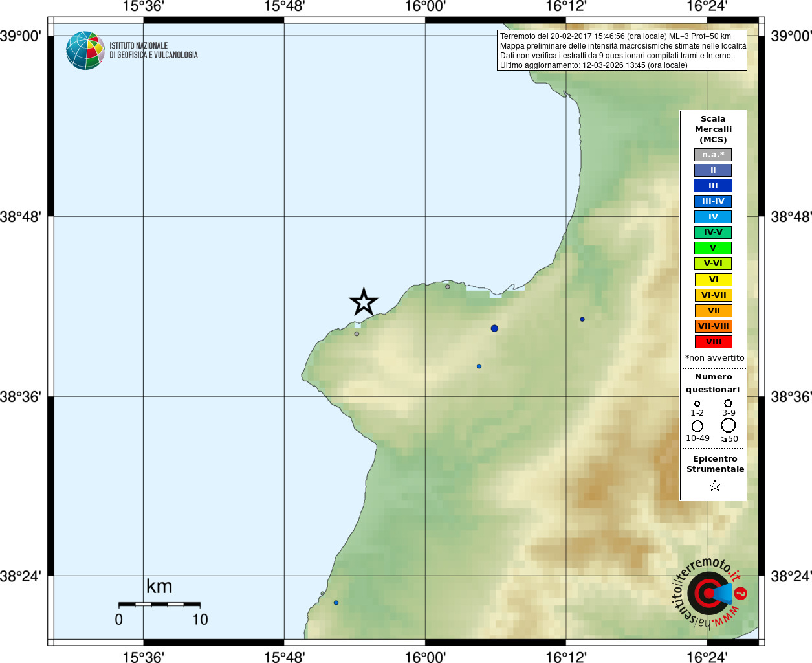This screenshot has width=812, height=663.
Task: Click the 38°48' label on the right axis
Action: pos(791,217)
